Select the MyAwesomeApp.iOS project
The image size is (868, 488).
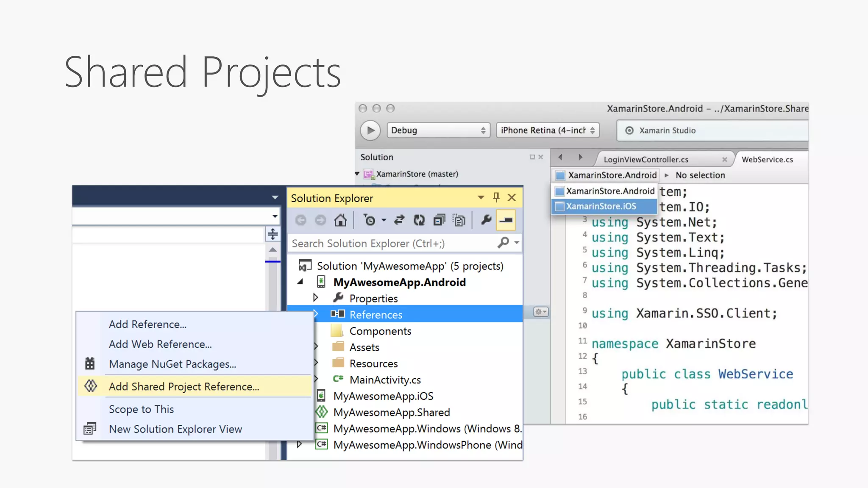click(383, 396)
